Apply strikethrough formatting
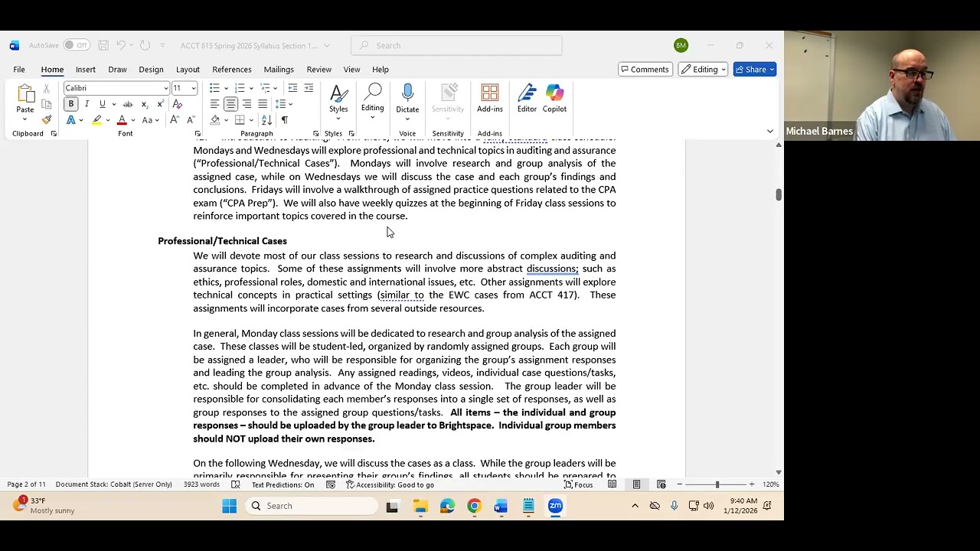This screenshot has height=551, width=980. click(x=127, y=104)
